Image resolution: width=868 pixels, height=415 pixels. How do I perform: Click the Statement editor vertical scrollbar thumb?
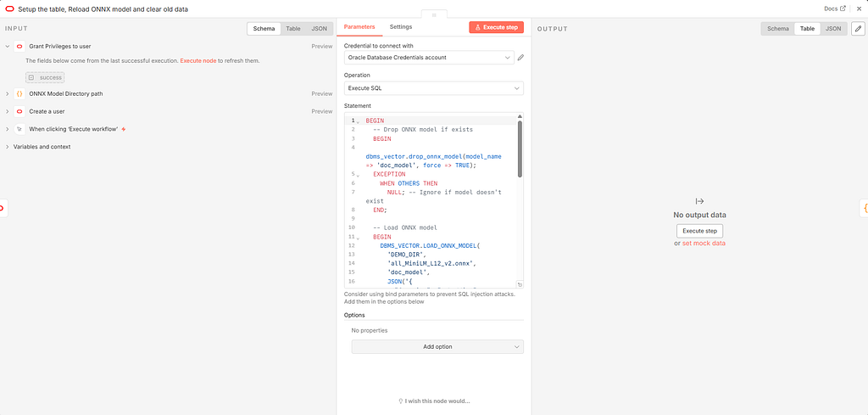[x=520, y=149]
